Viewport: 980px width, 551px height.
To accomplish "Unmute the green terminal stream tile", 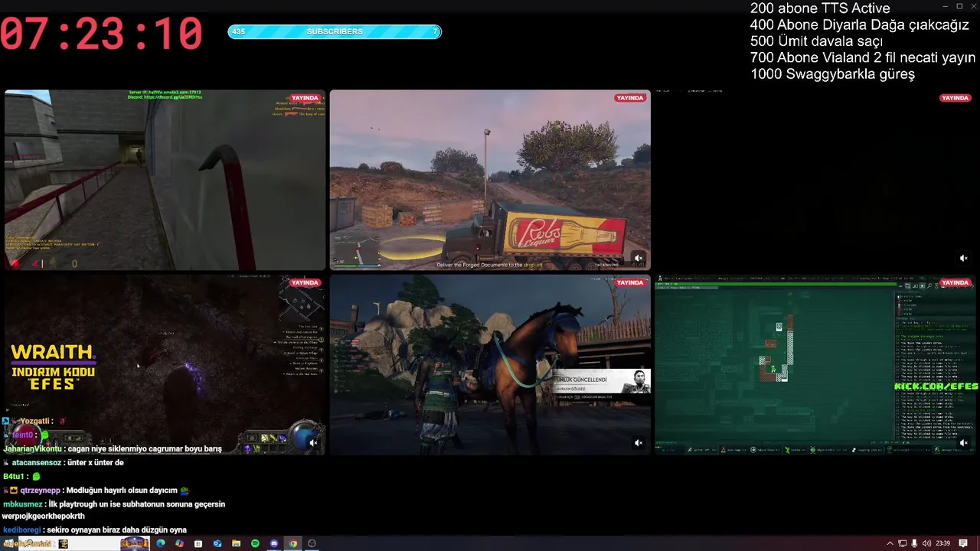I will [964, 442].
